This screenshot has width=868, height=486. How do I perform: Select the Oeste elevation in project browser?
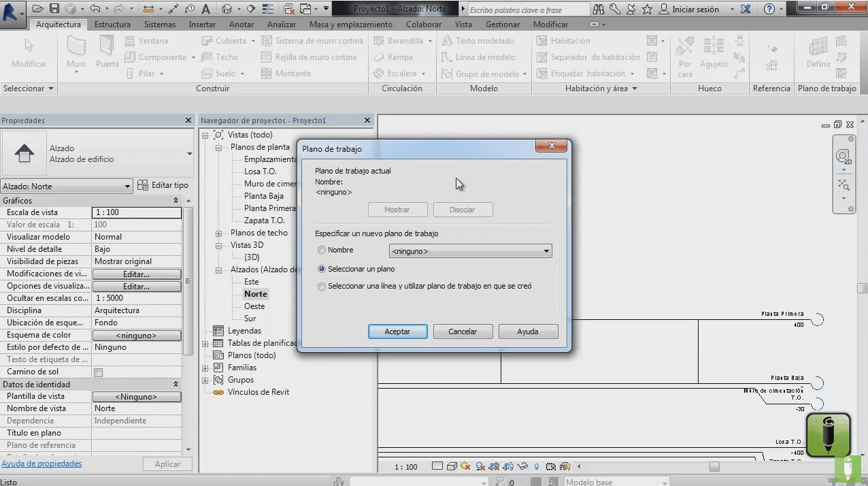254,306
